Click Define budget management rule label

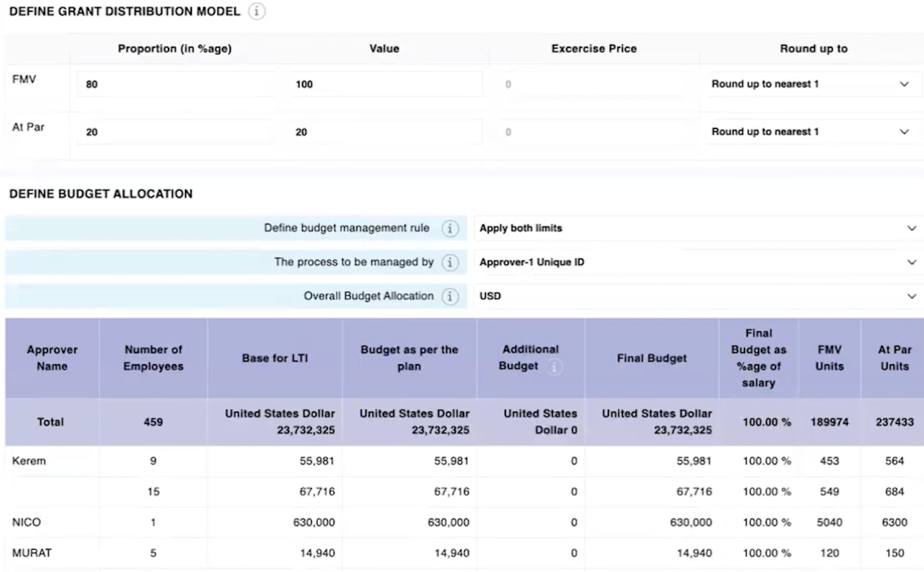[347, 228]
